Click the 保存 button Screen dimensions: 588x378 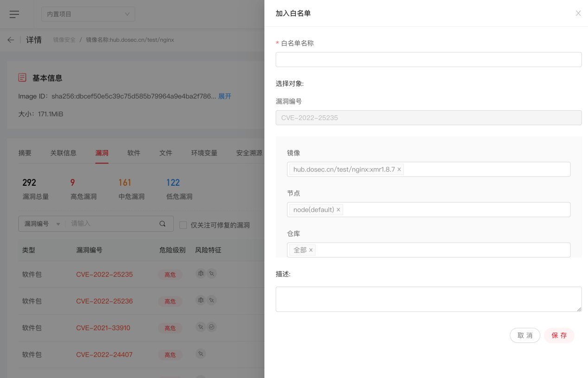click(x=559, y=335)
